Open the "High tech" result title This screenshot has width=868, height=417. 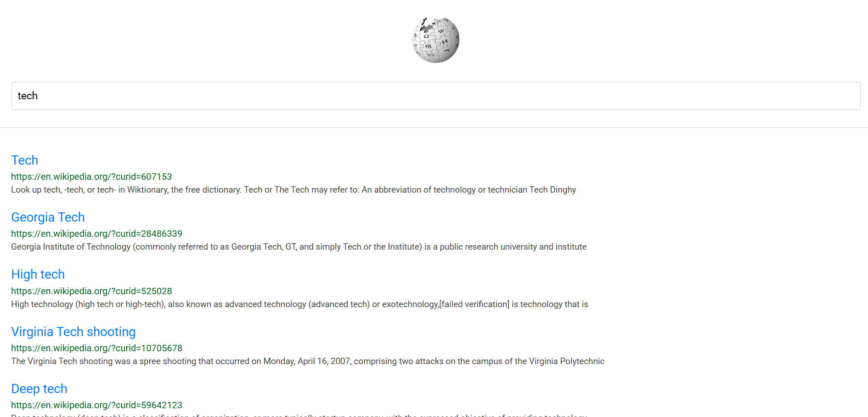coord(38,274)
